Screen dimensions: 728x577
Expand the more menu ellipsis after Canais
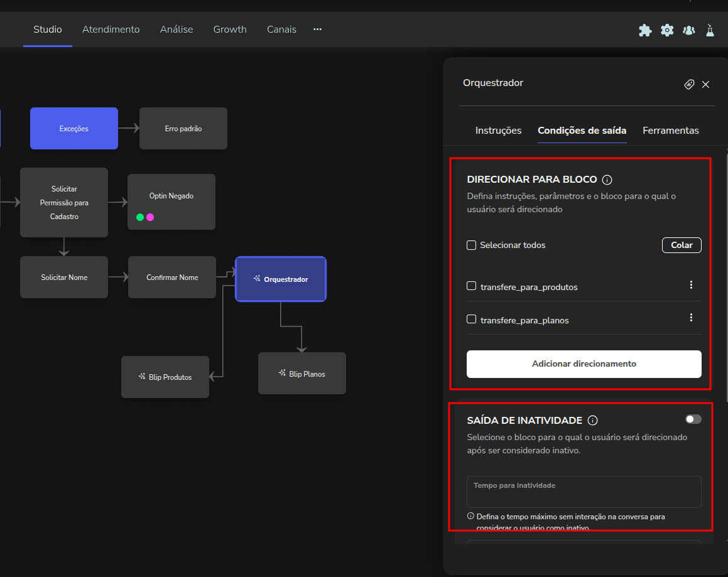click(x=317, y=30)
